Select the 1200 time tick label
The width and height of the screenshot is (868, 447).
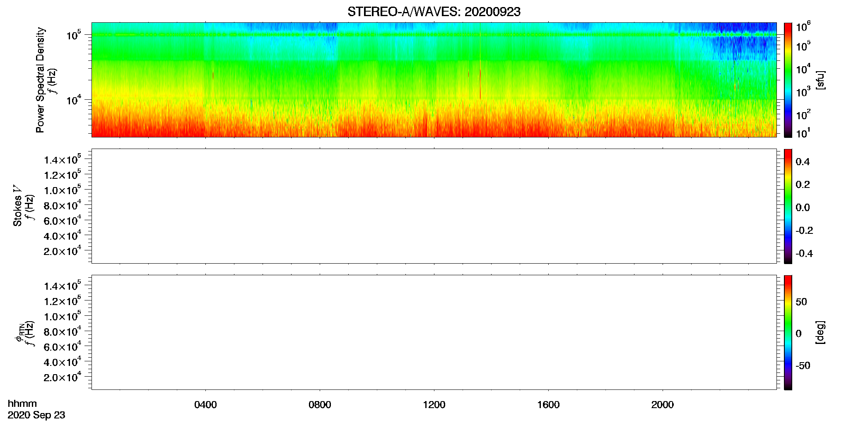[x=434, y=405]
